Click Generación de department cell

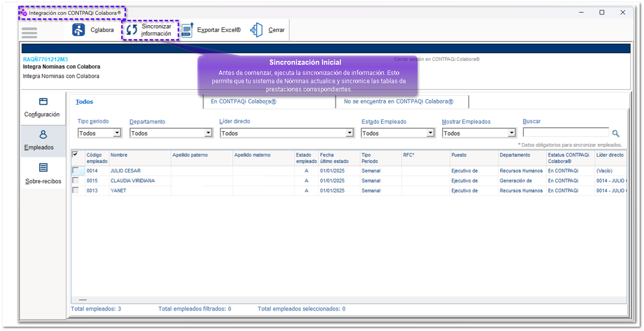(522, 181)
